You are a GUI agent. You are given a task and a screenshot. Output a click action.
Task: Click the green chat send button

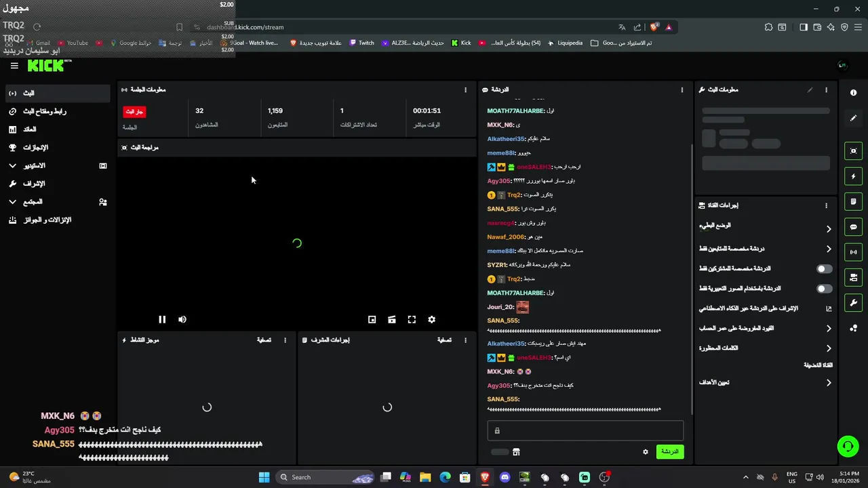[x=670, y=451]
